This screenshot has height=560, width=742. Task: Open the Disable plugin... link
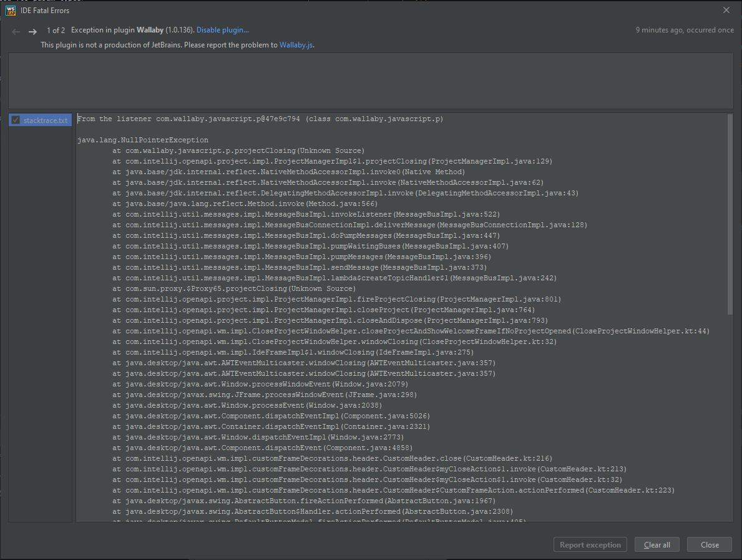(222, 30)
